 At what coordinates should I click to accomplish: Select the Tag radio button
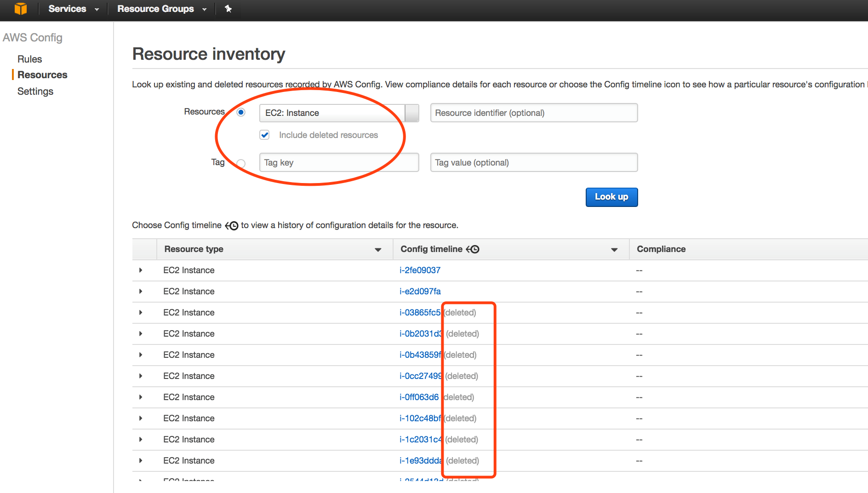[x=241, y=163]
